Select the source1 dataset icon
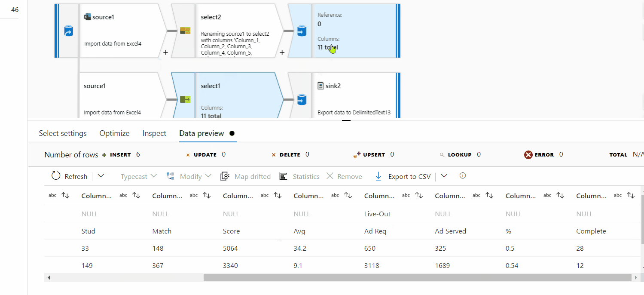 tap(89, 17)
